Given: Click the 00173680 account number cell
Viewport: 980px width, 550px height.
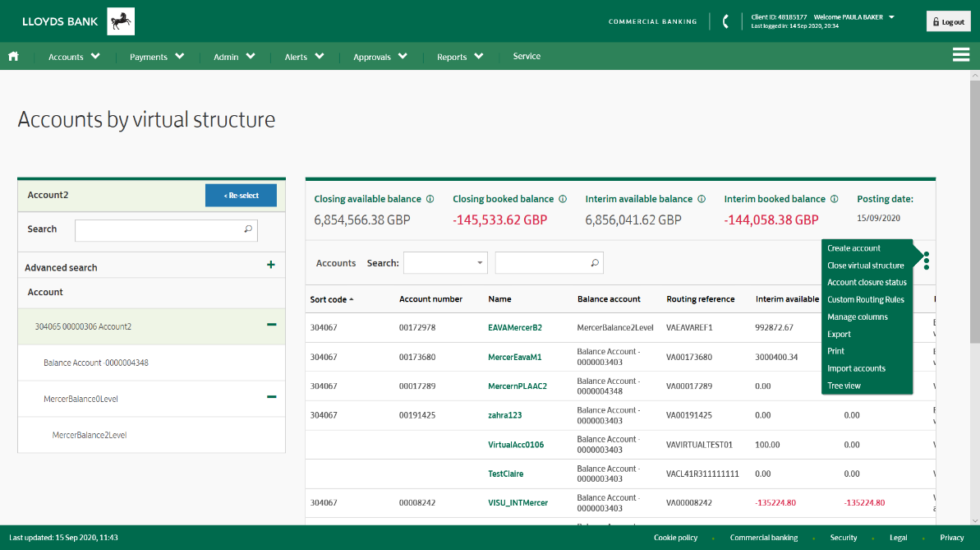Looking at the screenshot, I should tap(416, 358).
